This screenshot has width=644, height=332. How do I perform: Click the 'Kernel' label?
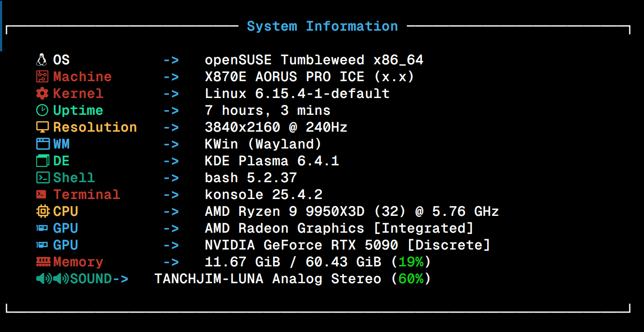coord(78,93)
